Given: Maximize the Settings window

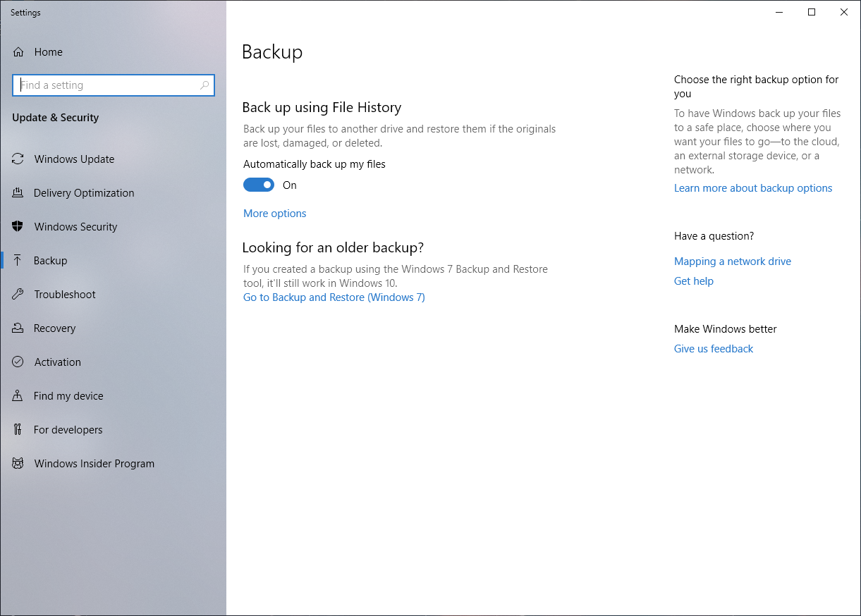Looking at the screenshot, I should tap(812, 12).
